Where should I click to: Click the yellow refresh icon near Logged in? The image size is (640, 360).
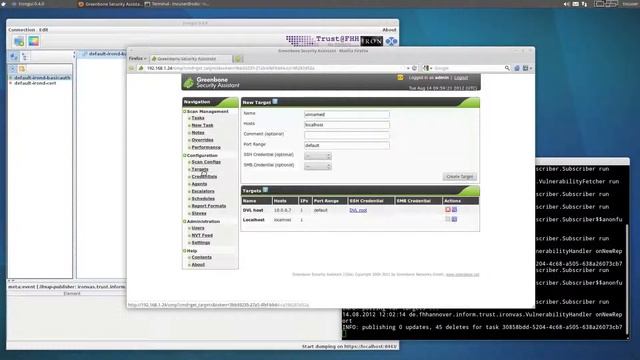[x=400, y=77]
